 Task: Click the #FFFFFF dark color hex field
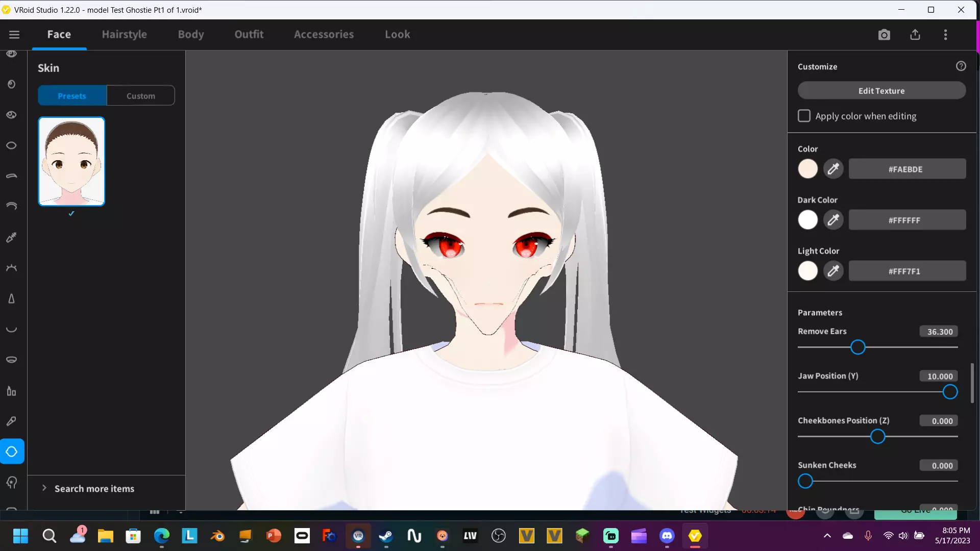coord(907,220)
